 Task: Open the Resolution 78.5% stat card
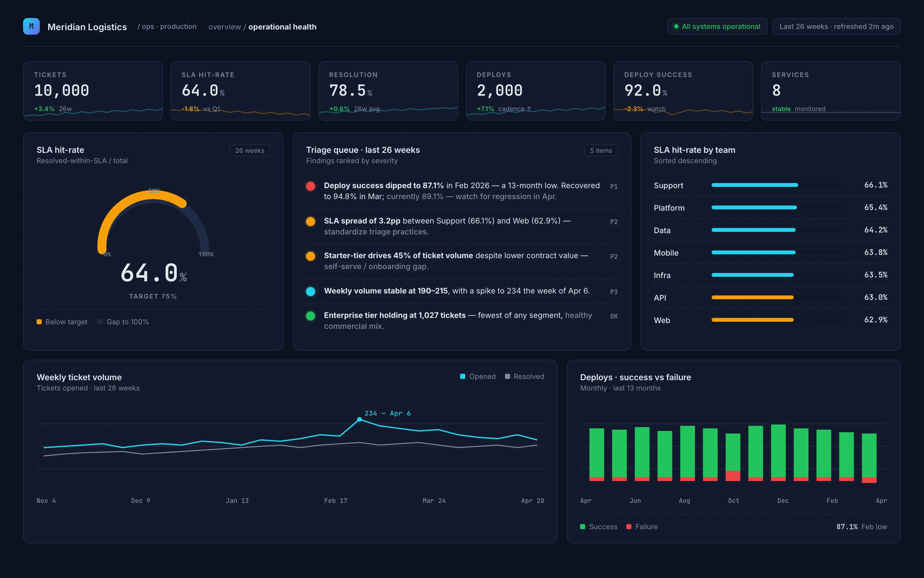388,91
